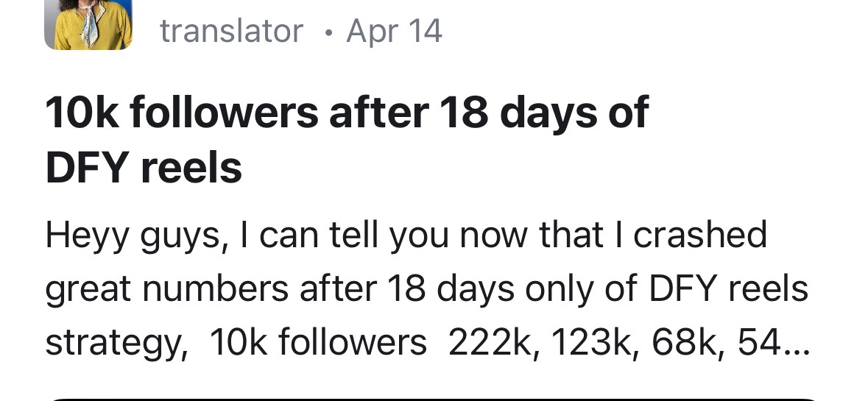Click "DFY reels" on the title's second line
This screenshot has height=401, width=868.
(144, 168)
